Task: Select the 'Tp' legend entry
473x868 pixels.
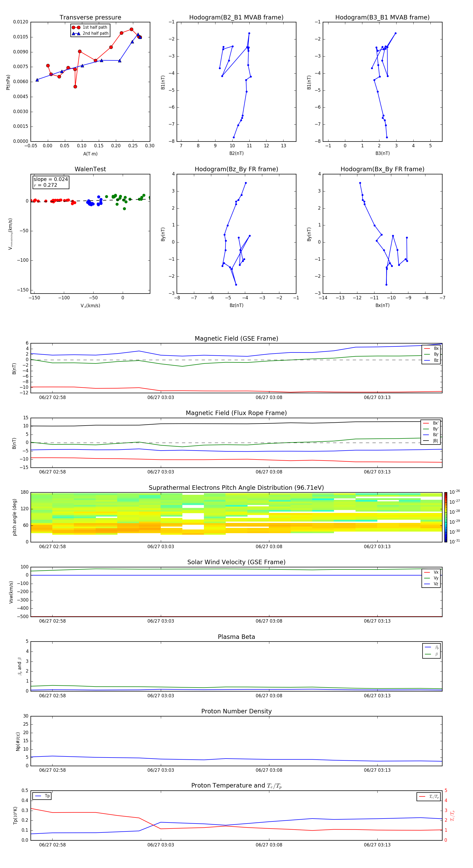Action: pyautogui.click(x=42, y=796)
